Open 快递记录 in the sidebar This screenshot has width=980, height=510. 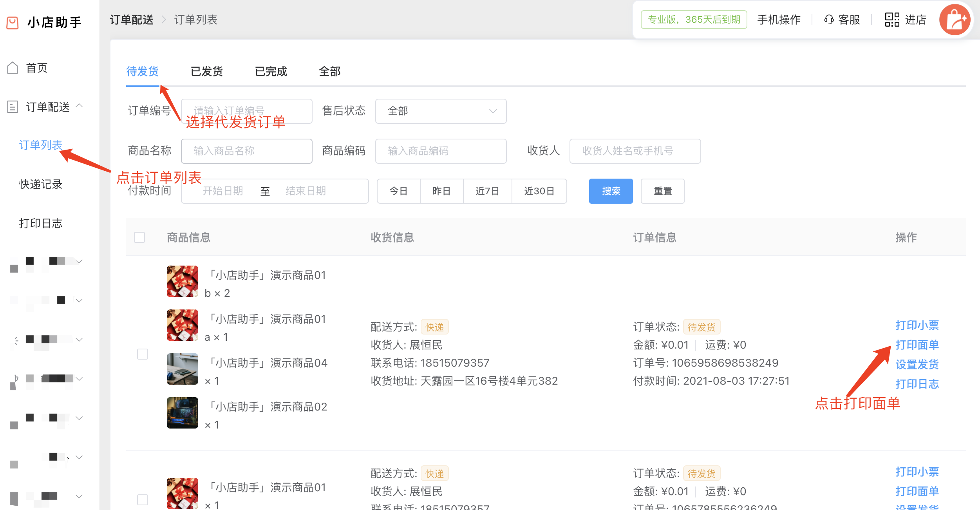tap(41, 184)
